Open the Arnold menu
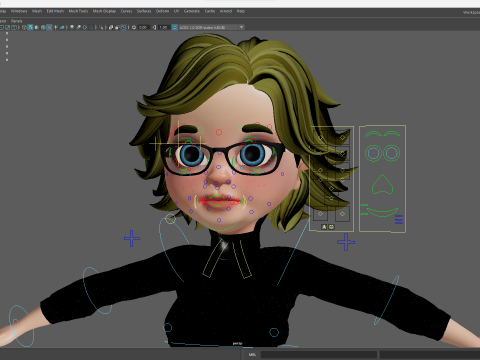 pyautogui.click(x=226, y=11)
